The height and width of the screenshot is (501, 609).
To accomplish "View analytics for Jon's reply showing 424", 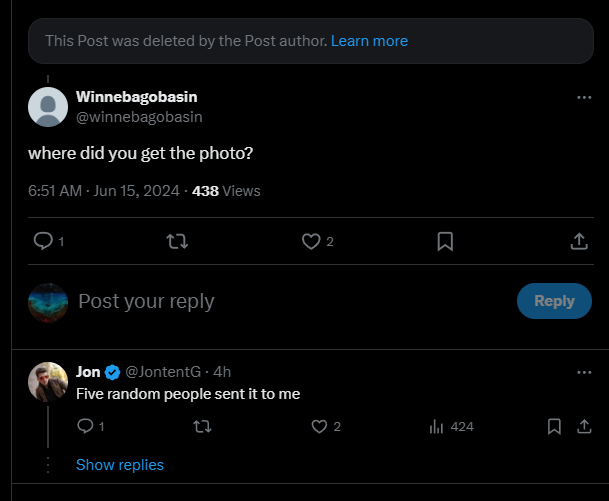I will 451,426.
